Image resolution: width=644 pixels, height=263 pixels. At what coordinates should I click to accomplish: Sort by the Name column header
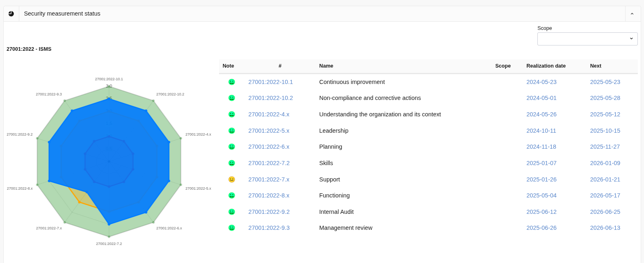pos(326,66)
